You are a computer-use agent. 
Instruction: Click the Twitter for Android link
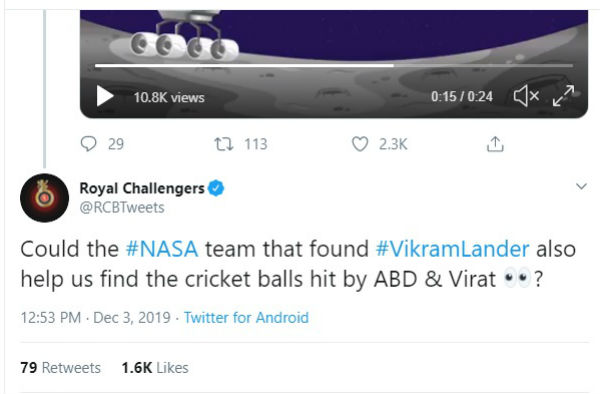coord(246,318)
